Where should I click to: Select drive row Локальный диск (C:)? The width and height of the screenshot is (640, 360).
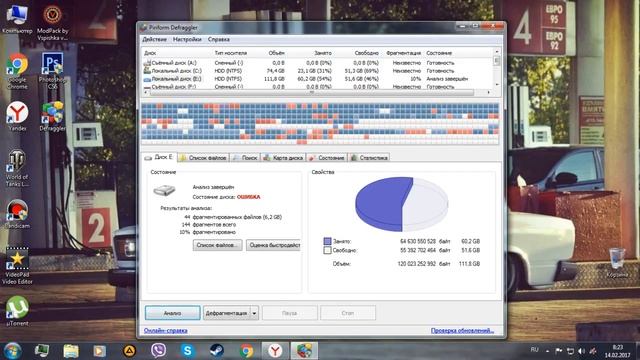318,71
